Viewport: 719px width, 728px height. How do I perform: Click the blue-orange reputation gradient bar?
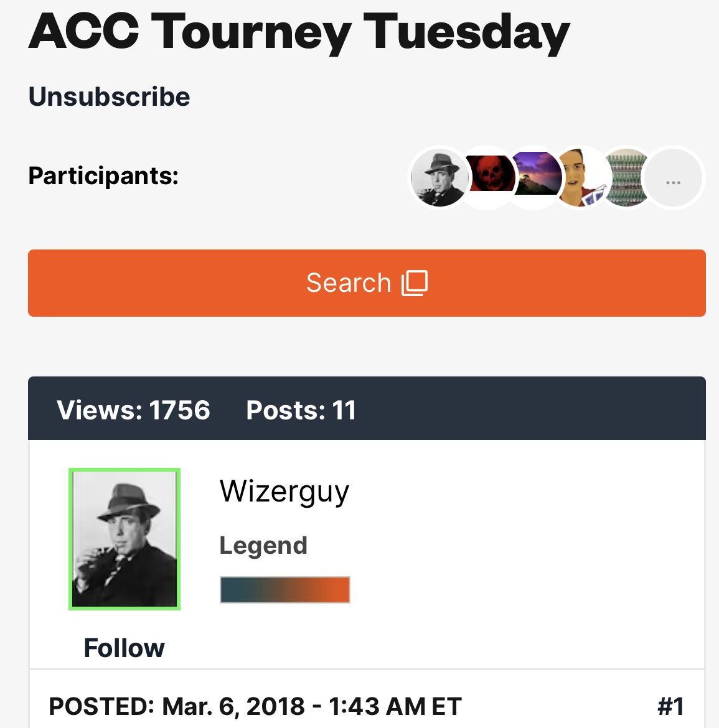click(x=285, y=590)
